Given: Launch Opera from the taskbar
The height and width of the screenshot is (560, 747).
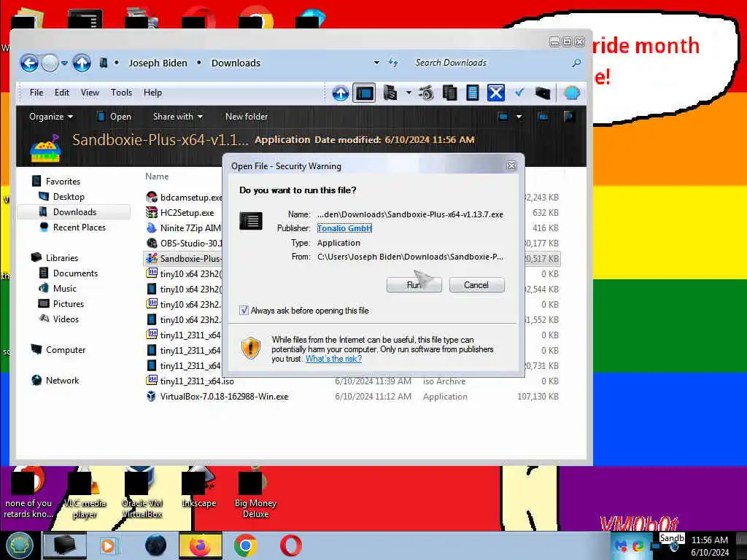Looking at the screenshot, I should coord(290,545).
